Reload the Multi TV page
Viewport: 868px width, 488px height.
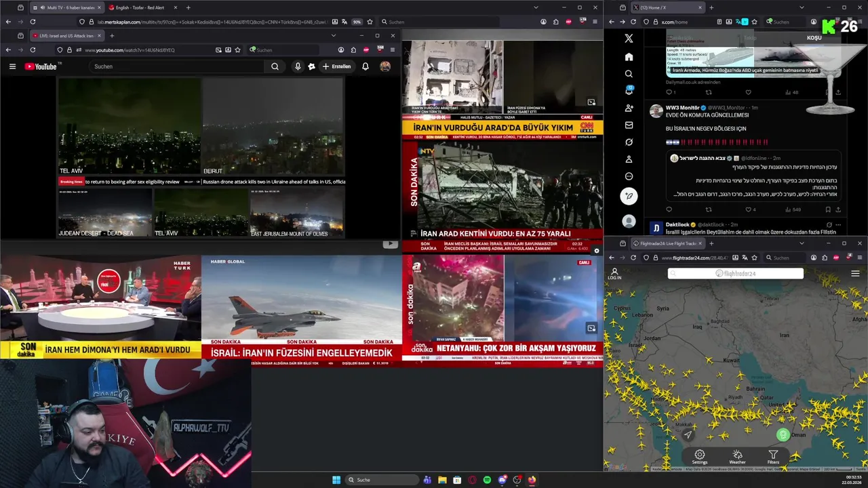33,22
